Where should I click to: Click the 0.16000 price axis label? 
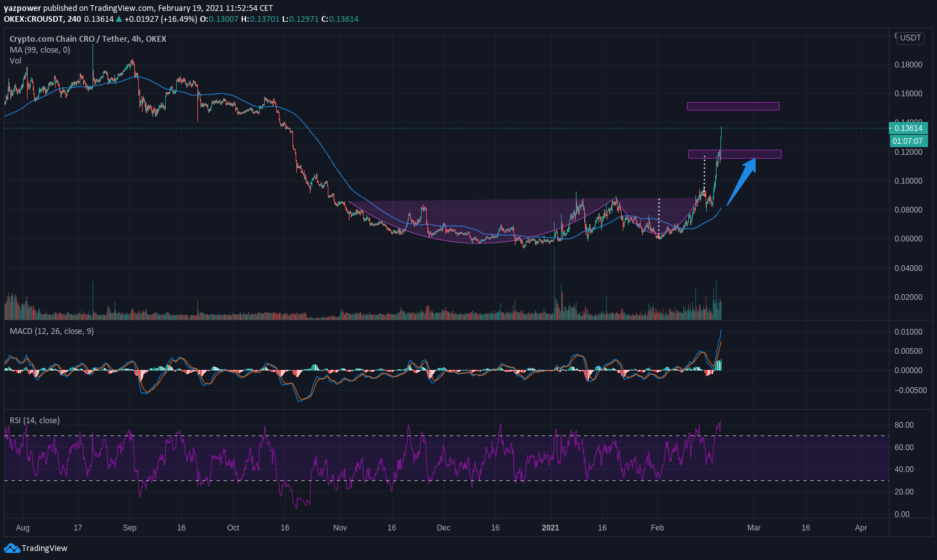tap(908, 93)
